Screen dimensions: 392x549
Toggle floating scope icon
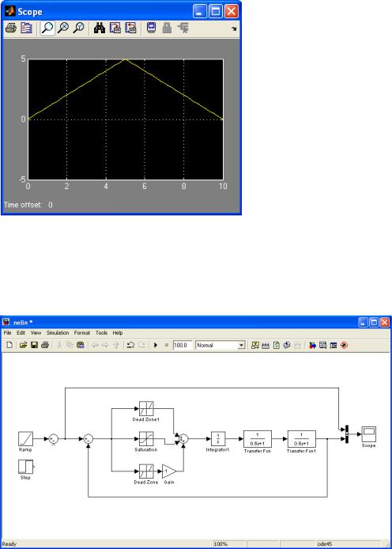151,28
